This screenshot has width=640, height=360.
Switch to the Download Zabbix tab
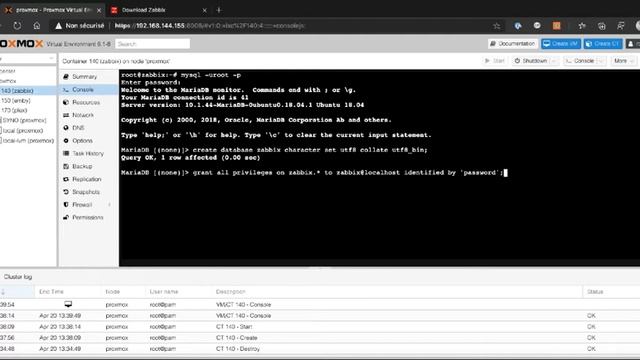[x=157, y=10]
